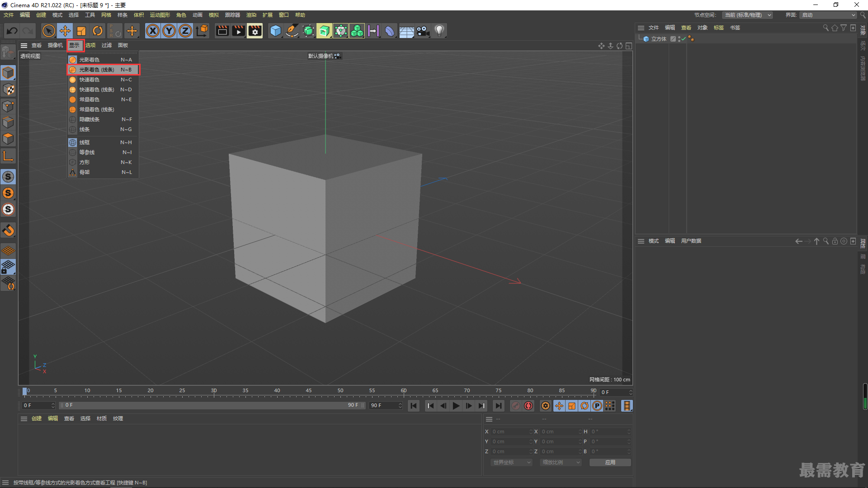
Task: Toggle viewport maximize icon at top right
Action: click(x=629, y=46)
